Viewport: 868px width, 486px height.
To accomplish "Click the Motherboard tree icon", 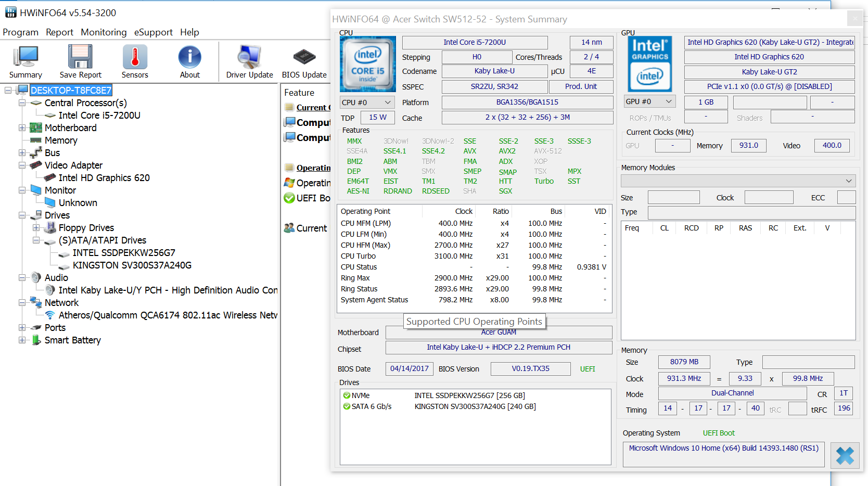I will [36, 127].
